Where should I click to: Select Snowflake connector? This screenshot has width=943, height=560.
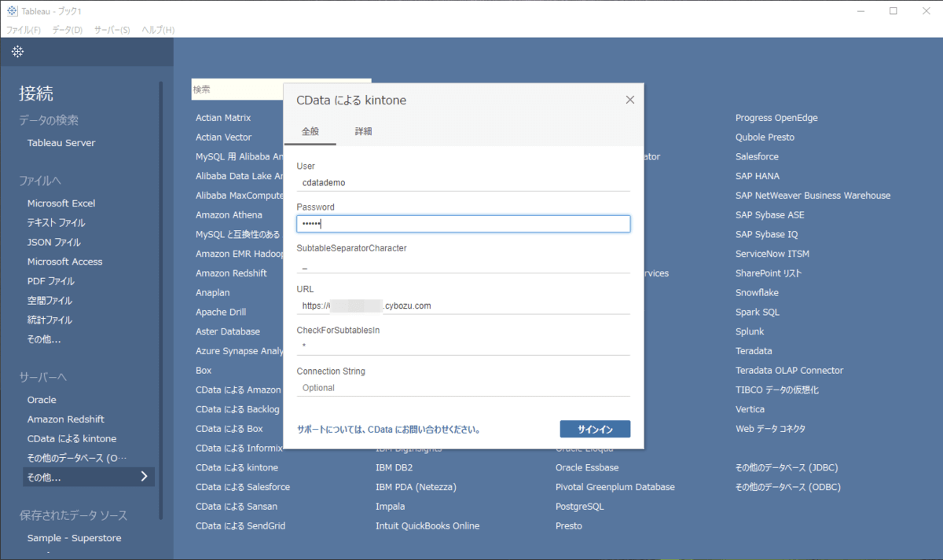click(x=757, y=293)
